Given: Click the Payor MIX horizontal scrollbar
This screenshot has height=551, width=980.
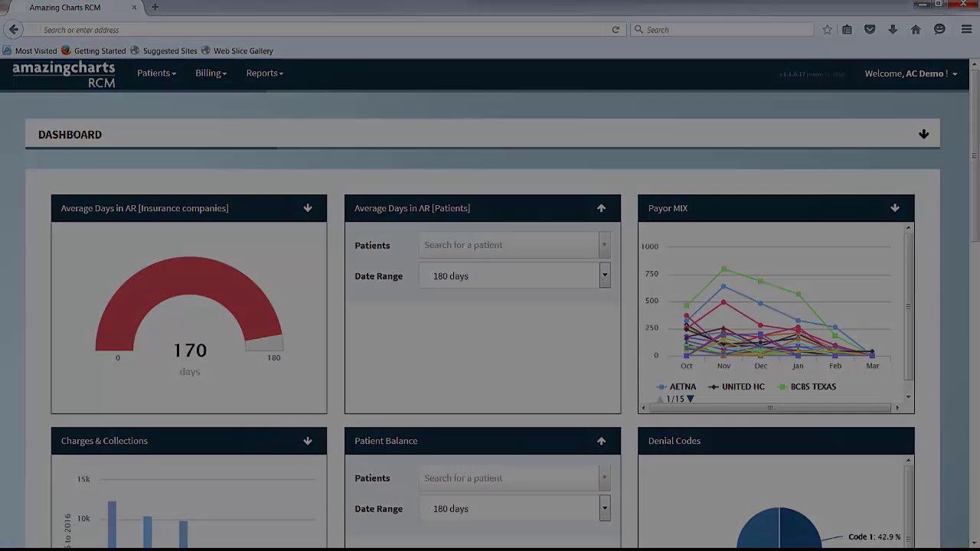Looking at the screenshot, I should click(770, 408).
